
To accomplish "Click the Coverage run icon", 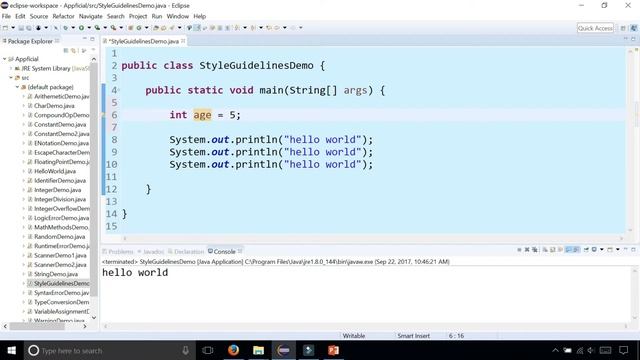I will (x=97, y=28).
